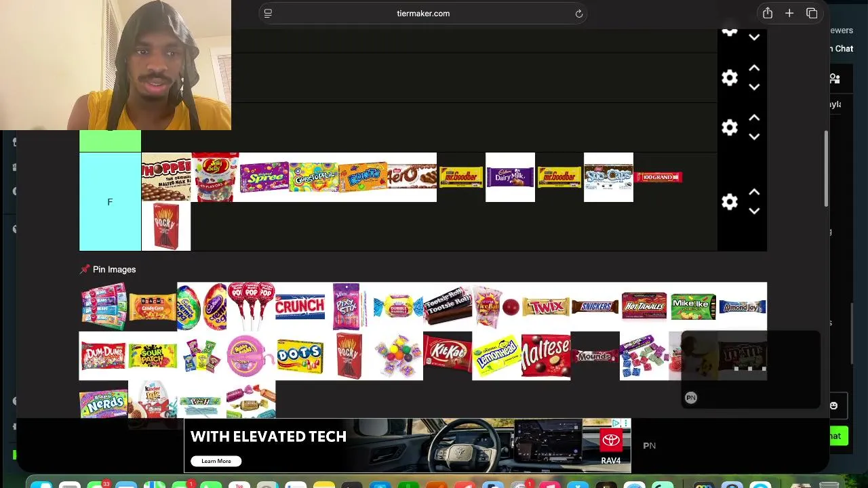The width and height of the screenshot is (868, 488).
Task: Select the Snickers bar image
Action: (595, 307)
